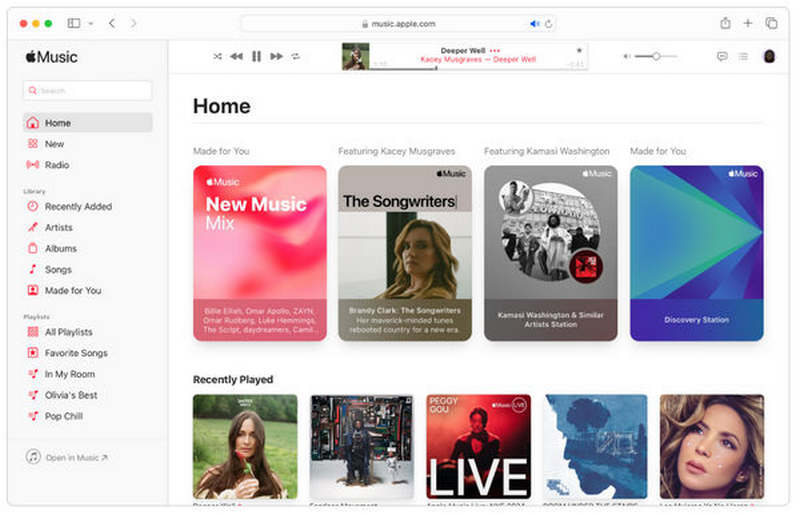Open the second recently played album cover
Viewport: 800px width, 515px height.
coord(362,446)
